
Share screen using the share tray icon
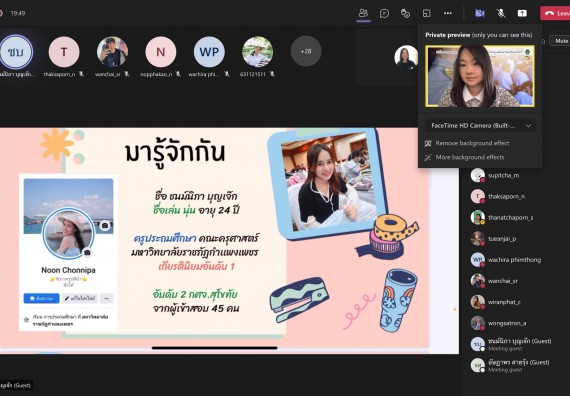[x=522, y=13]
